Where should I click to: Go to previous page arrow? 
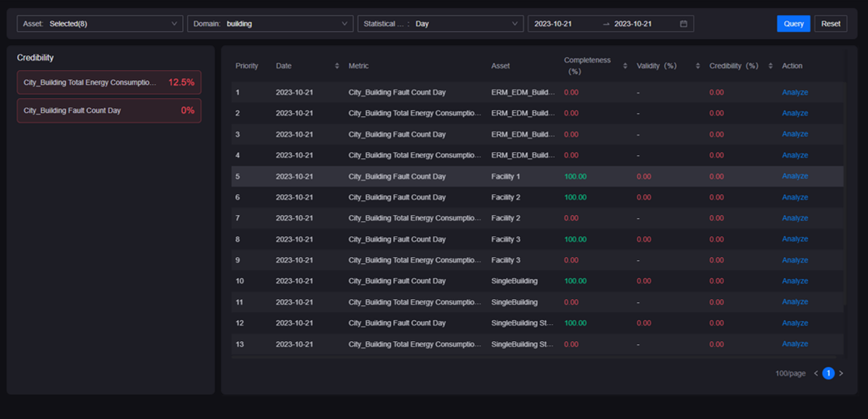[x=816, y=374]
